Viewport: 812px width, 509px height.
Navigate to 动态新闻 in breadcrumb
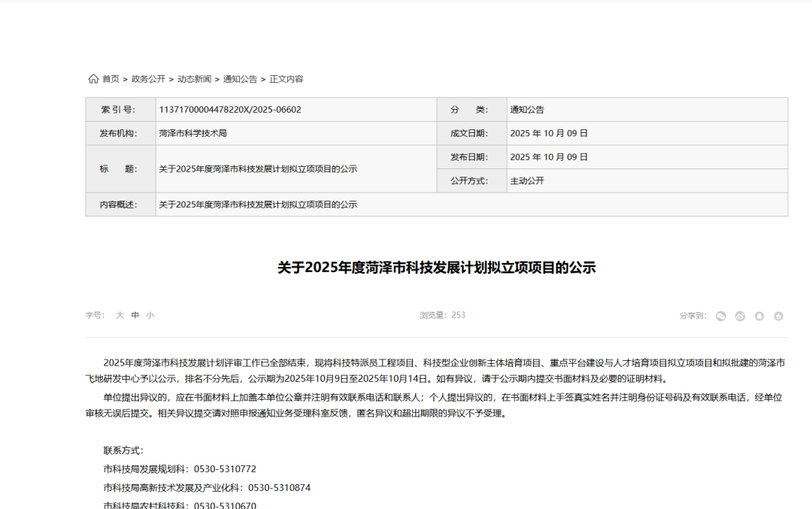[x=194, y=79]
